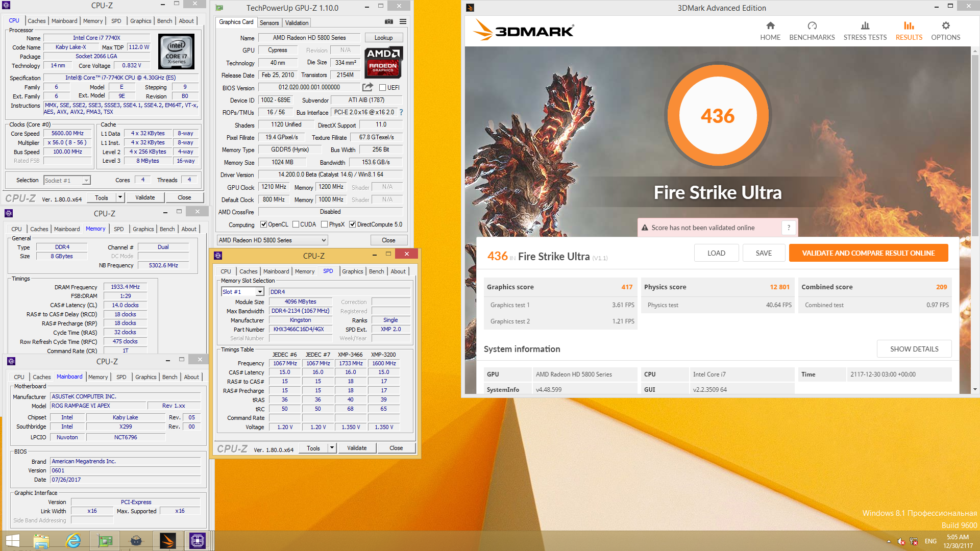This screenshot has height=551, width=980.
Task: Open the GPU-Z hamburger menu icon
Action: coord(403,22)
